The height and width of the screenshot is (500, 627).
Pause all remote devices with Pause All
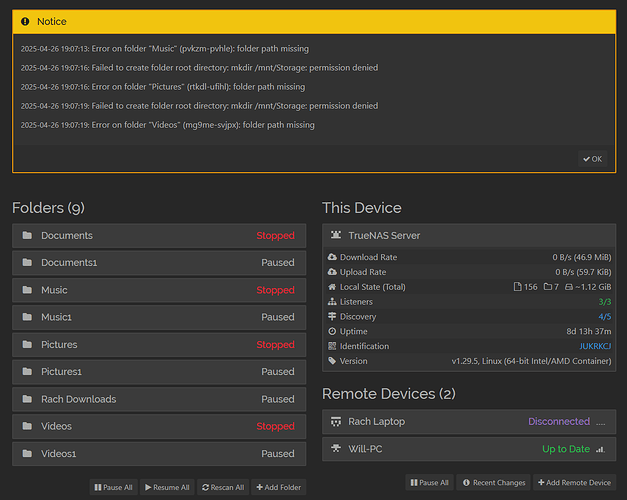[429, 482]
